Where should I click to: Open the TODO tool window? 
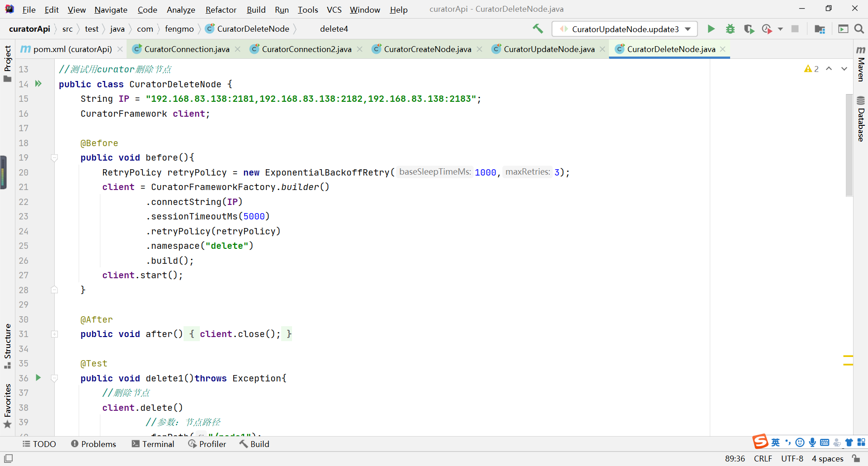coord(39,444)
